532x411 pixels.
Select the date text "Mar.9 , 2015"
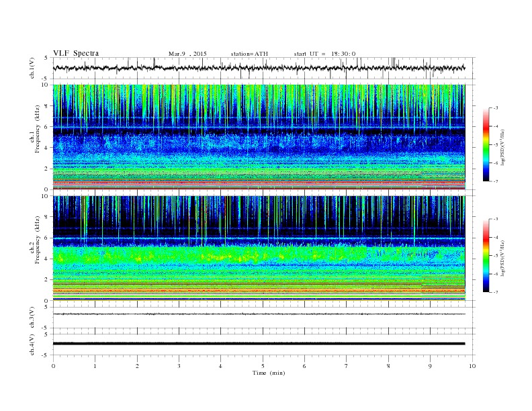pyautogui.click(x=187, y=54)
